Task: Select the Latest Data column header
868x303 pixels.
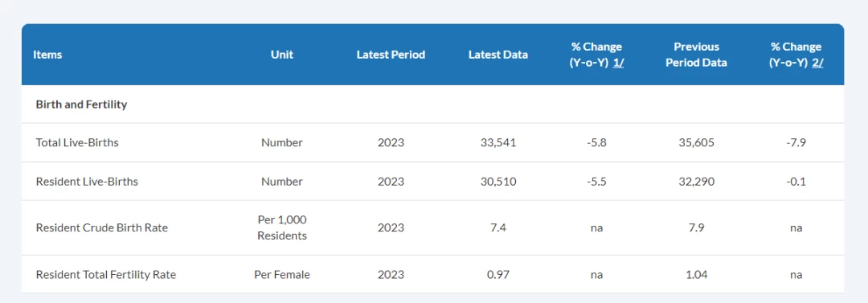Action: tap(498, 55)
